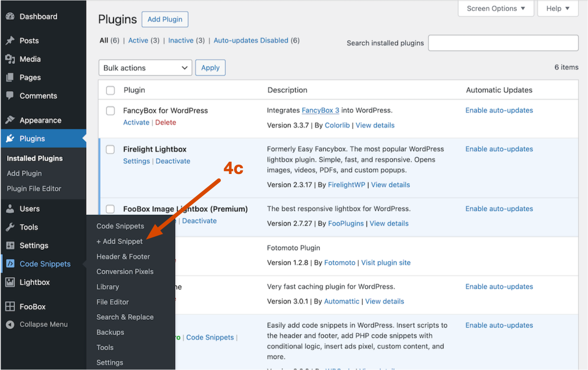The height and width of the screenshot is (370, 588).
Task: Click the FooBox grid icon
Action: pos(10,307)
